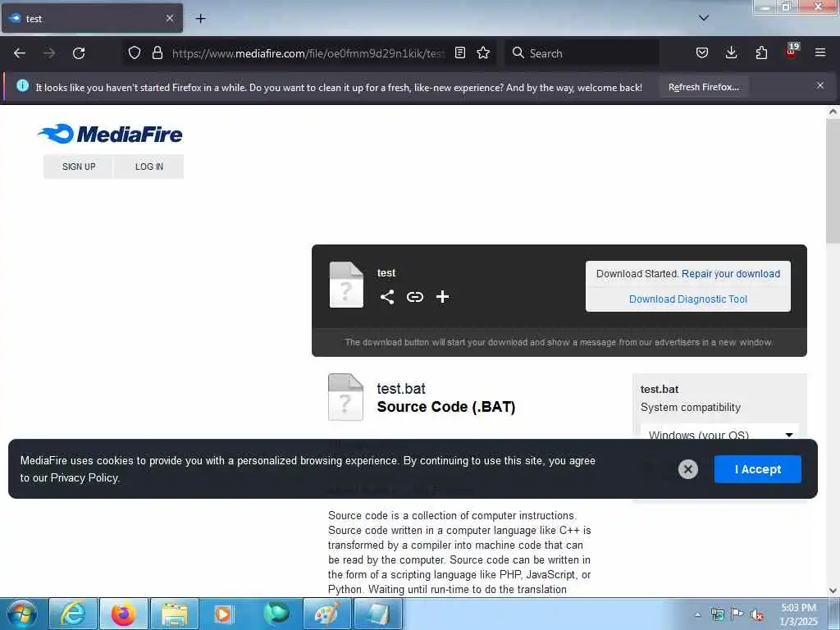Select the 'test' tab
This screenshot has height=630, width=840.
pyautogui.click(x=92, y=18)
